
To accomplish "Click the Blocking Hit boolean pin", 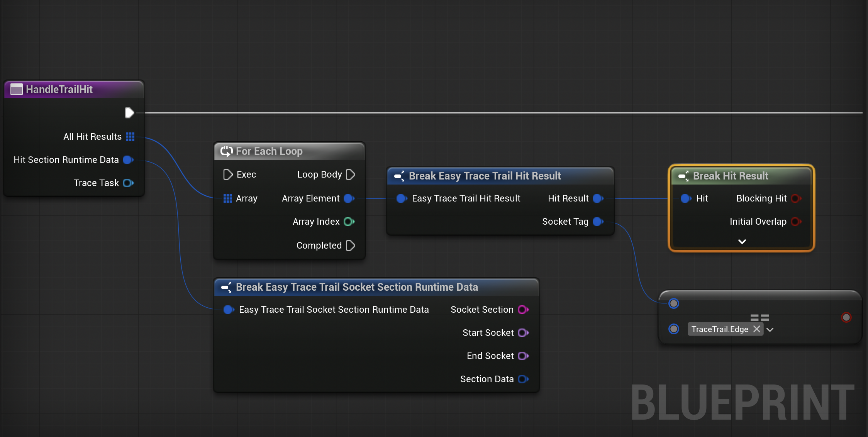I will 795,198.
